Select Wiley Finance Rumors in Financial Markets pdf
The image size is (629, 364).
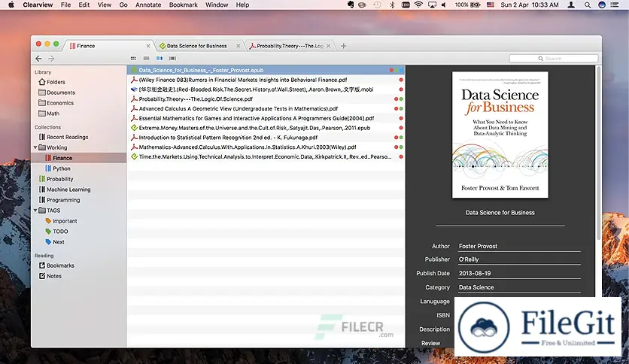266,80
